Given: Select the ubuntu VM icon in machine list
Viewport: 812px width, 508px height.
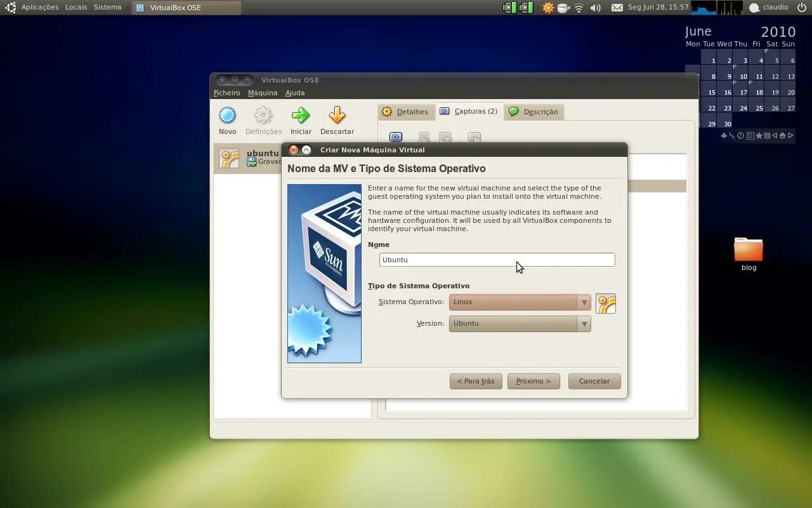Looking at the screenshot, I should (x=229, y=158).
